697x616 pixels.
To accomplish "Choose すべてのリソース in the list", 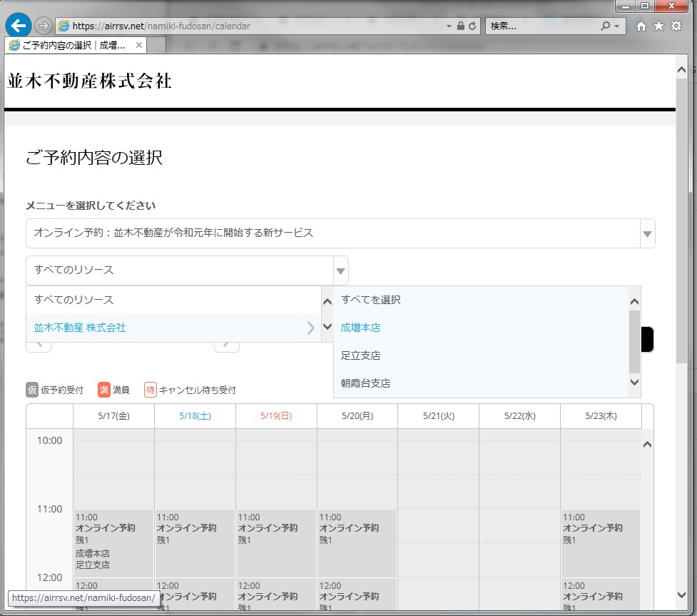I will click(x=173, y=300).
